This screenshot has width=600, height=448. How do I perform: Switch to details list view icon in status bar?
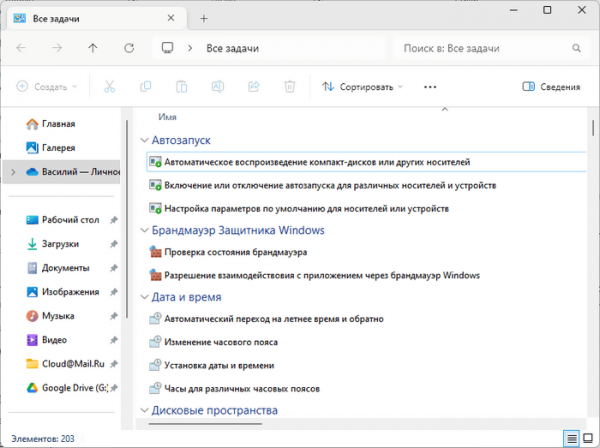[x=571, y=438]
